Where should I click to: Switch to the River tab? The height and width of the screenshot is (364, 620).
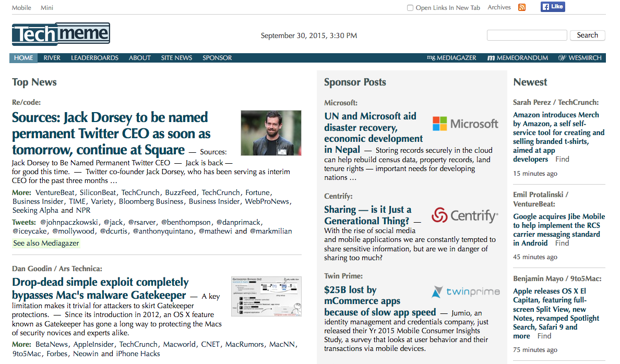tap(52, 58)
